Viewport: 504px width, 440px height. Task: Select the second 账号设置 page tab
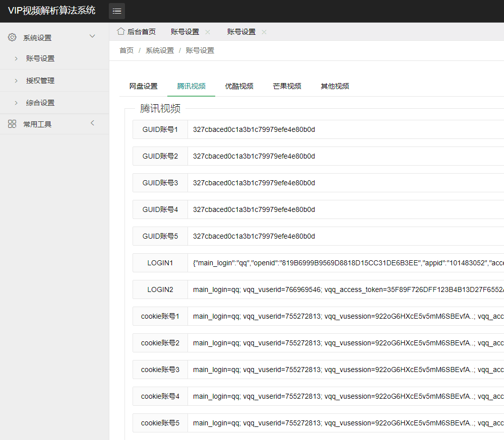point(241,32)
